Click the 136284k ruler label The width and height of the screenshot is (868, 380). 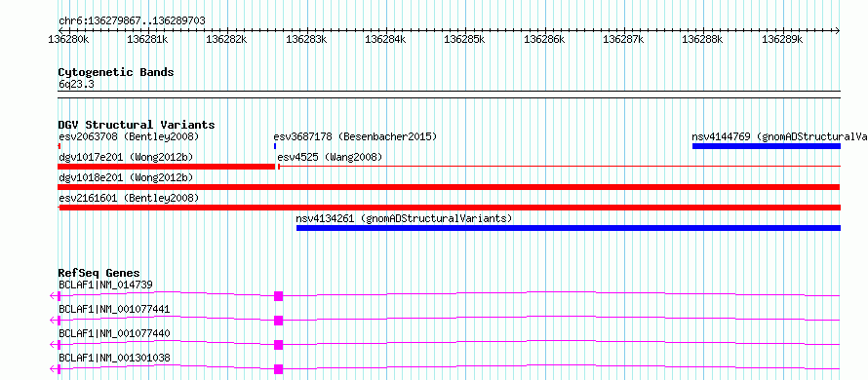(x=386, y=39)
